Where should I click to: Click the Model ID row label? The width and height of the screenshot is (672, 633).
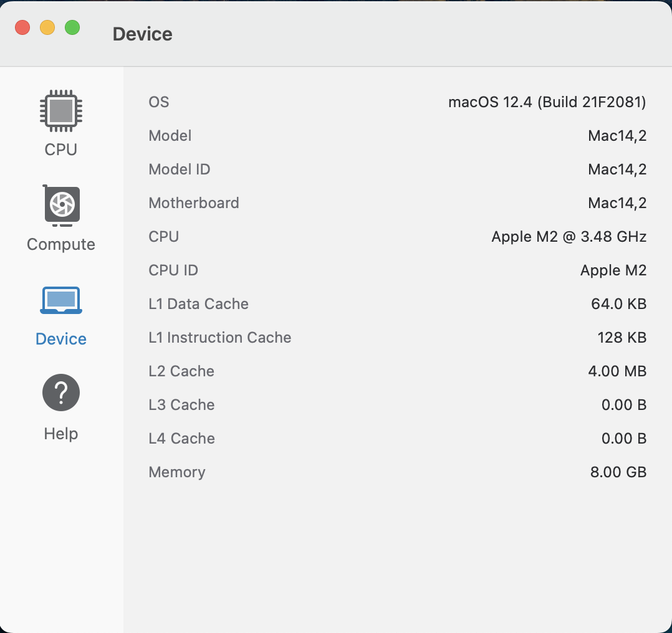click(x=180, y=169)
